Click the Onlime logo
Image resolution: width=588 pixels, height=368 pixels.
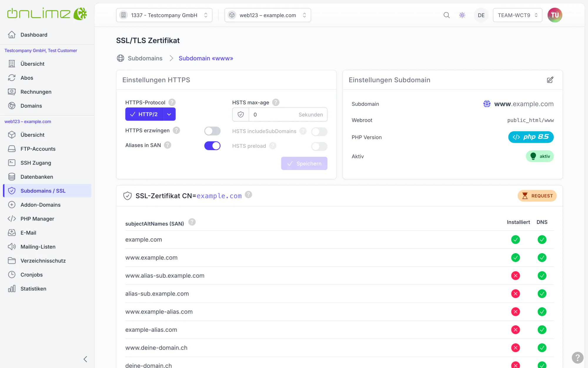coord(47,14)
